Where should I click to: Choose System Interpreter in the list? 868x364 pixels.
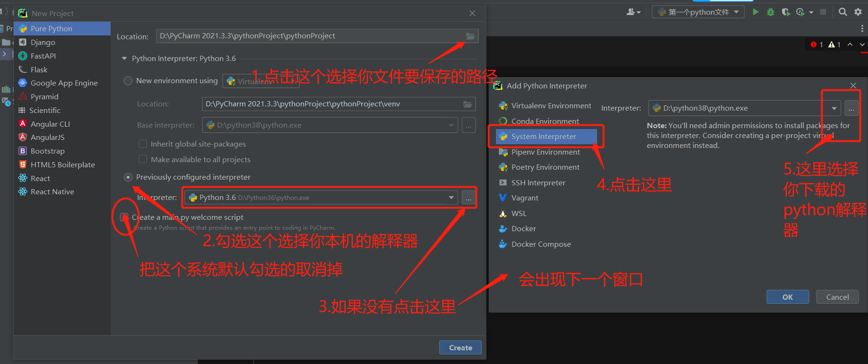(x=547, y=137)
